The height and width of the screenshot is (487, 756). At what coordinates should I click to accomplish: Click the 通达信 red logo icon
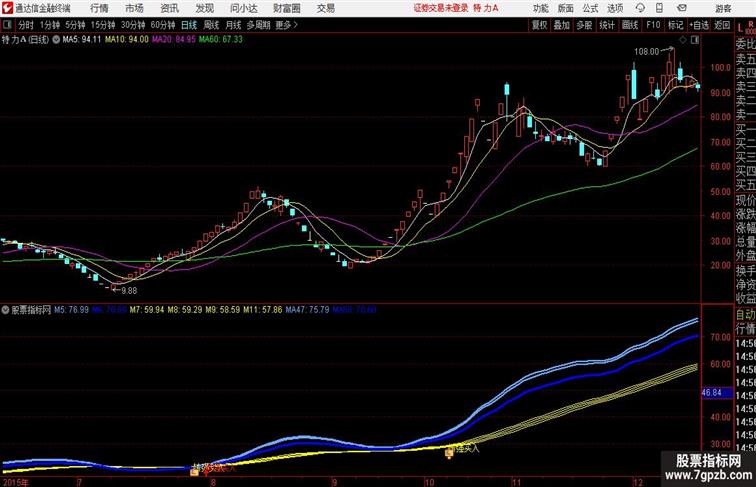[x=7, y=8]
